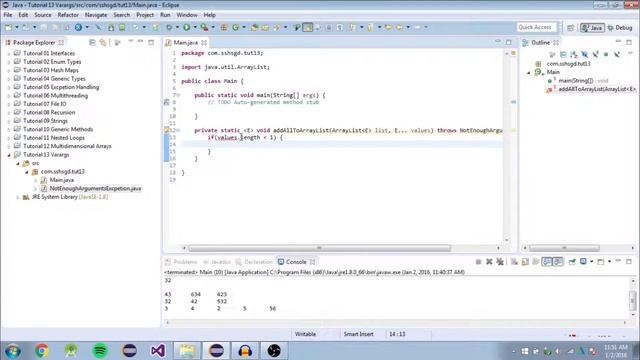Toggle Scroll Lock in Console toolbar

525,262
